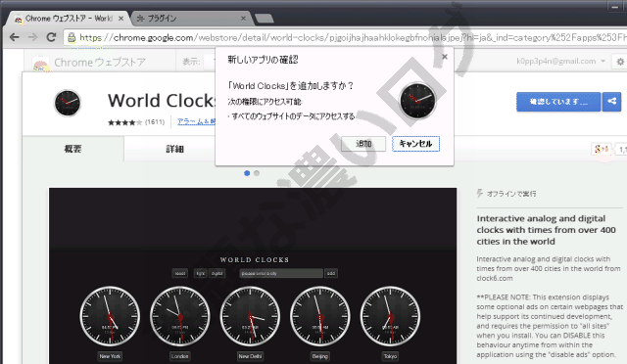Click the World Clocks app icon on page
Viewport: 627px width, 364px height.
point(68,103)
